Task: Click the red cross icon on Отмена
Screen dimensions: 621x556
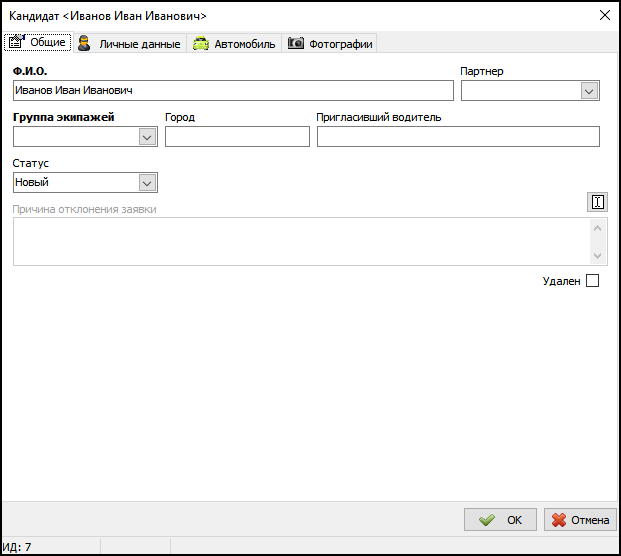Action: pyautogui.click(x=559, y=520)
